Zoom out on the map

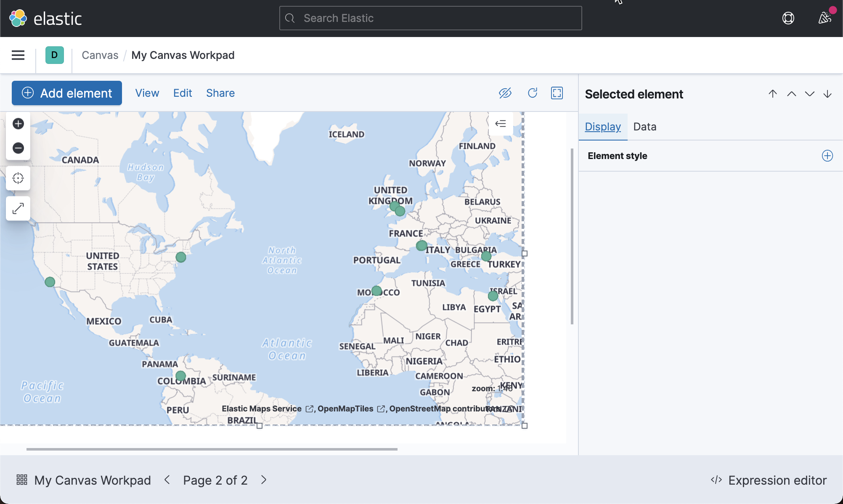pyautogui.click(x=18, y=148)
